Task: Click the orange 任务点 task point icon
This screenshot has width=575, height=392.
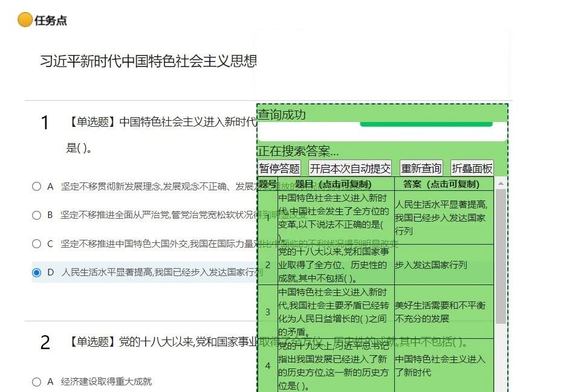Action: pos(25,20)
